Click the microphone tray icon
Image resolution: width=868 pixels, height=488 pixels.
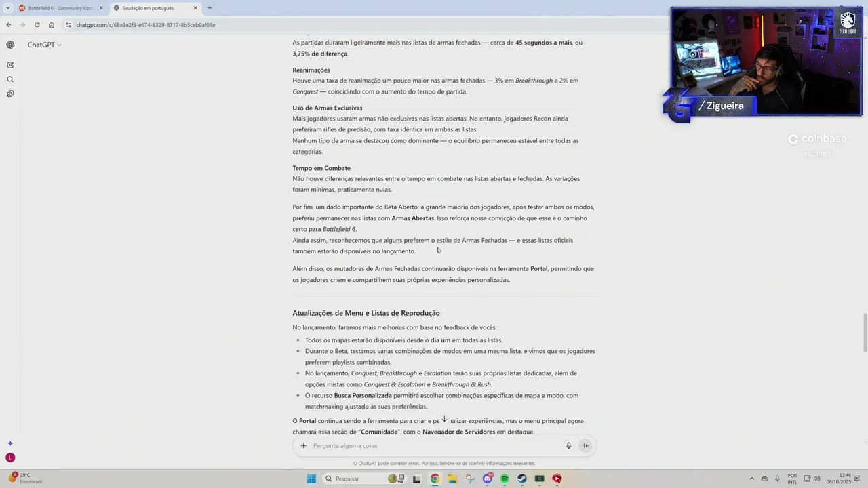click(x=776, y=479)
